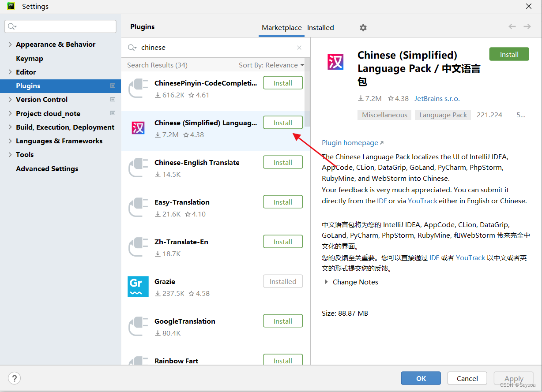Viewport: 542px width, 392px height.
Task: Click the Chinese-English Translate plug icon
Action: click(x=138, y=168)
